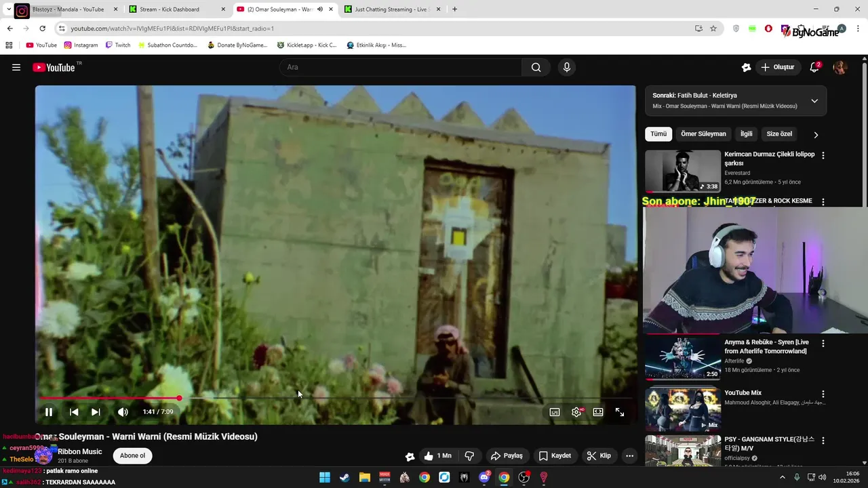Open Anyma & Rebūke Syren thumbnail
This screenshot has width=868, height=488.
pyautogui.click(x=682, y=359)
